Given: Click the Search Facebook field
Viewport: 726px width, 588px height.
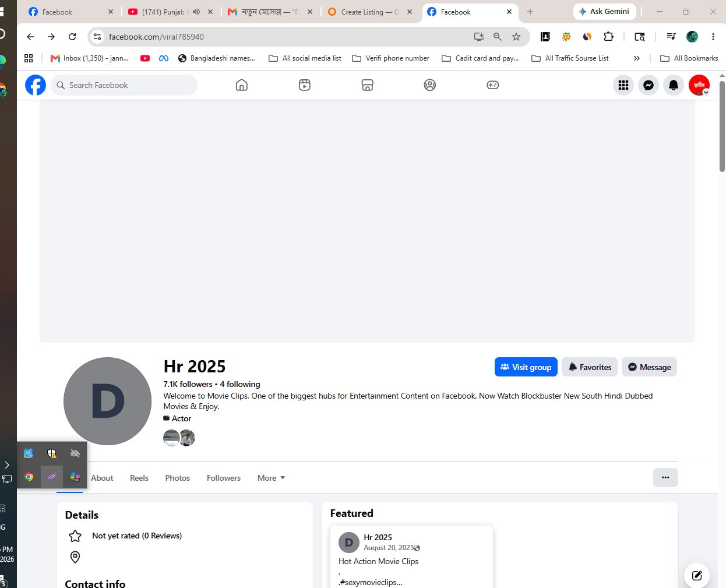Looking at the screenshot, I should click(124, 85).
